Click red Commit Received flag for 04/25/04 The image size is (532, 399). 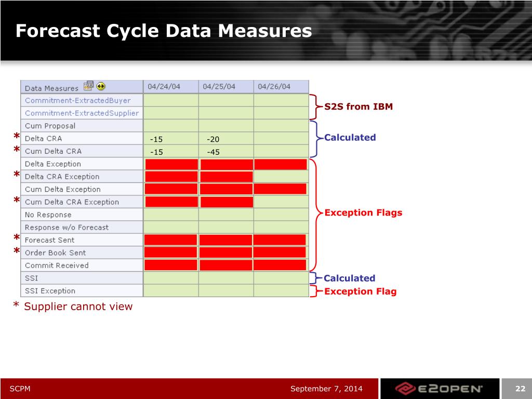point(226,265)
